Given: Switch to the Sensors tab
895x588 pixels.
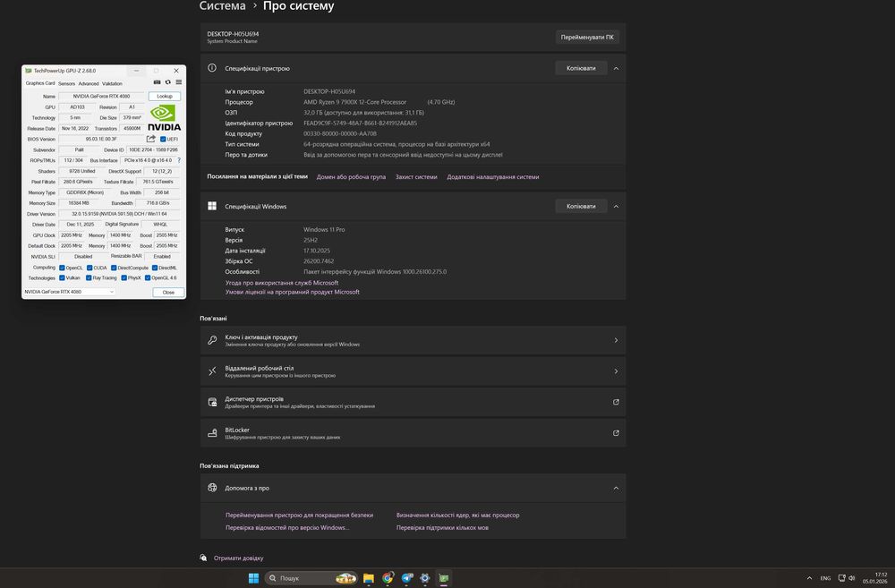Looking at the screenshot, I should click(x=67, y=83).
